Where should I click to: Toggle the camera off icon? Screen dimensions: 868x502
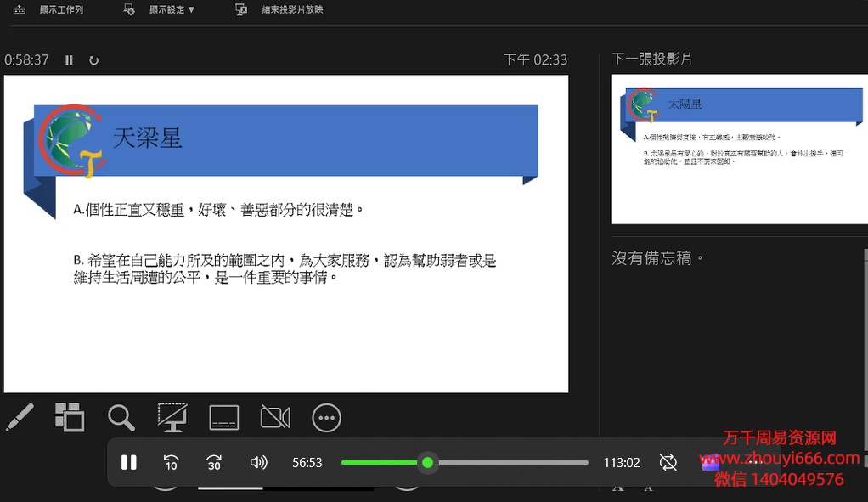pos(275,417)
